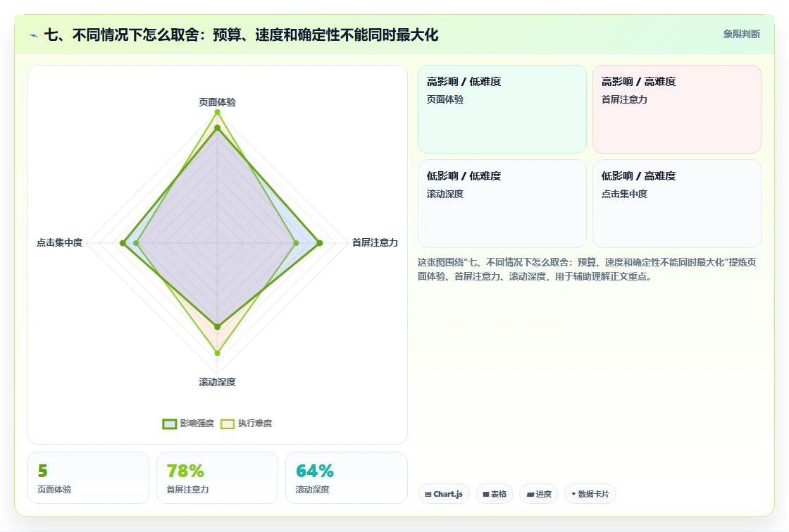This screenshot has width=789, height=532.
Task: Click the 数据卡片 tag
Action: pos(590,494)
